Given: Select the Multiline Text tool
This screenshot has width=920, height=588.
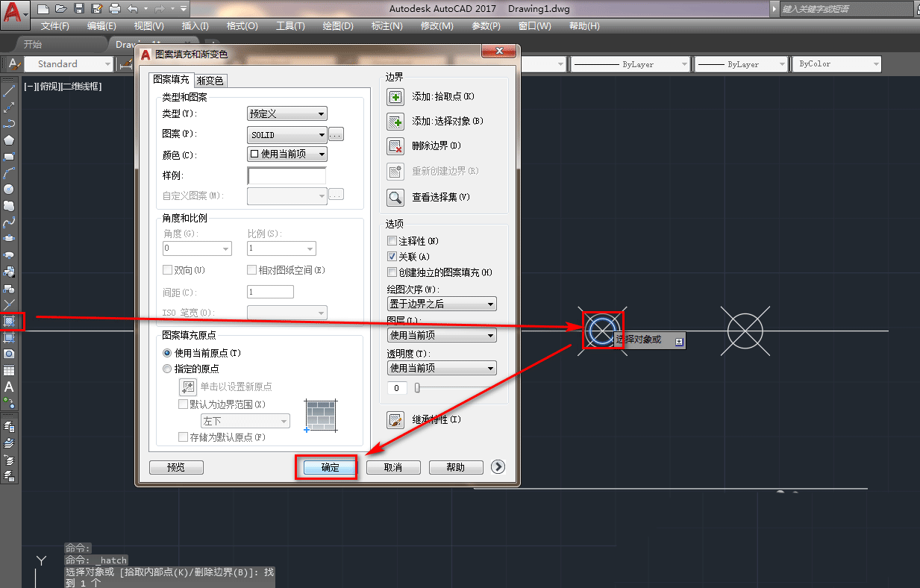Looking at the screenshot, I should [x=9, y=387].
